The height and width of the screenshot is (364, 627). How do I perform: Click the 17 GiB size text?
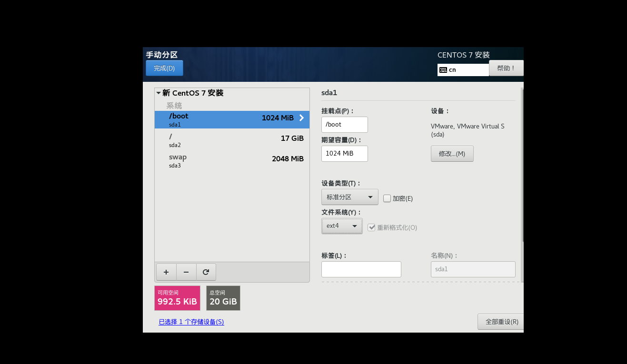[292, 138]
